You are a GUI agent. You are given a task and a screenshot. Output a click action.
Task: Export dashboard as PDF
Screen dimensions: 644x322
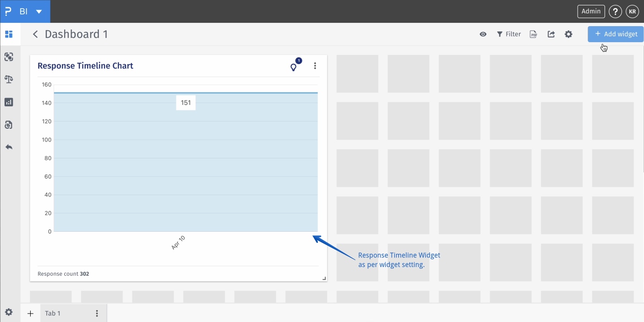tap(533, 34)
